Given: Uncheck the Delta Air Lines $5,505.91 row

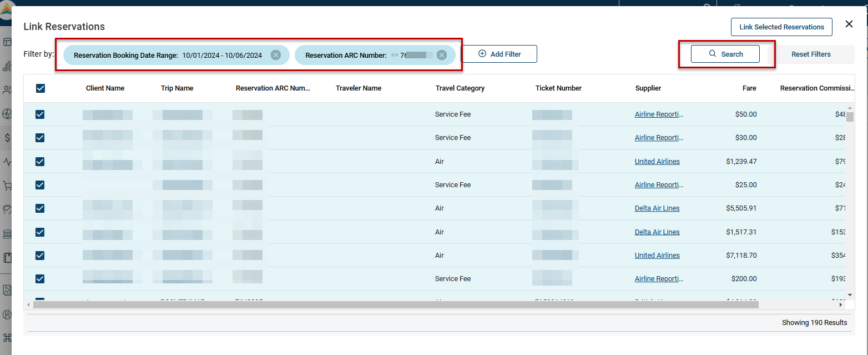Looking at the screenshot, I should click(x=40, y=208).
